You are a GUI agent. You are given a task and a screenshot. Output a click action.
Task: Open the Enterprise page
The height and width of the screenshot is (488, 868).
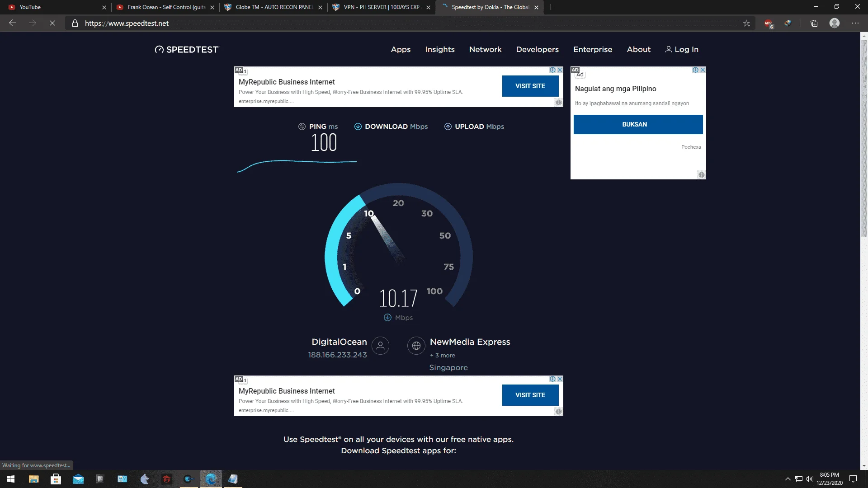point(593,50)
